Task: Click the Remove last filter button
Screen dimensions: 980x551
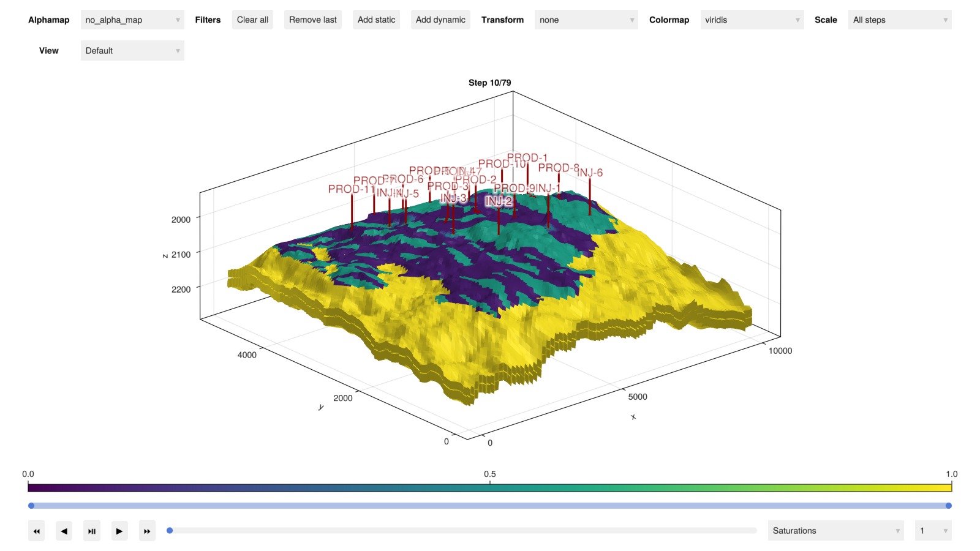Action: (312, 20)
